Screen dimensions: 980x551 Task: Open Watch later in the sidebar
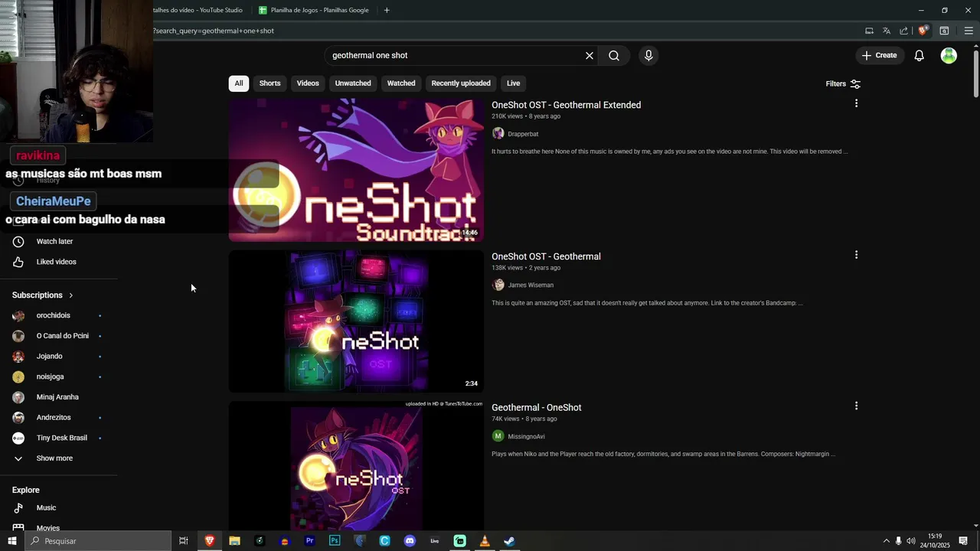click(54, 241)
